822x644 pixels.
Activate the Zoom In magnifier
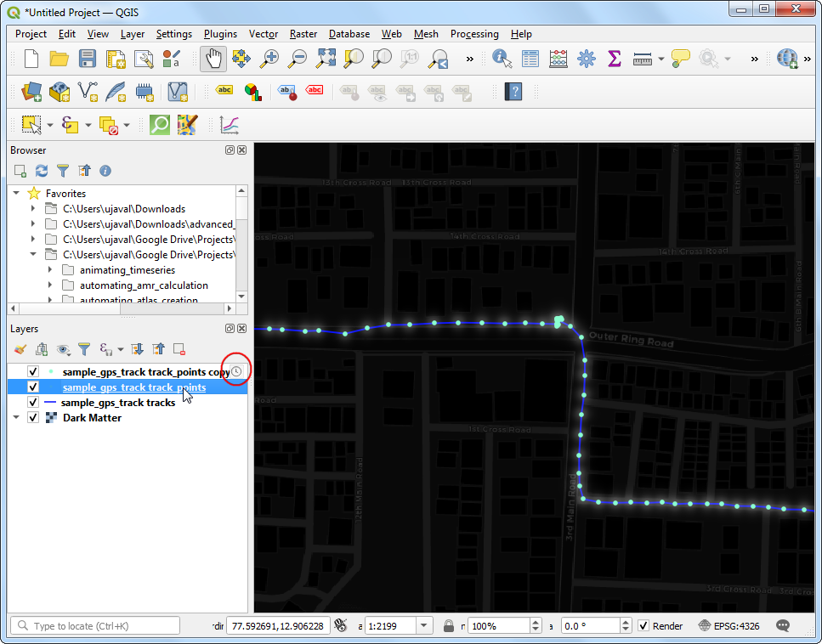(x=269, y=59)
